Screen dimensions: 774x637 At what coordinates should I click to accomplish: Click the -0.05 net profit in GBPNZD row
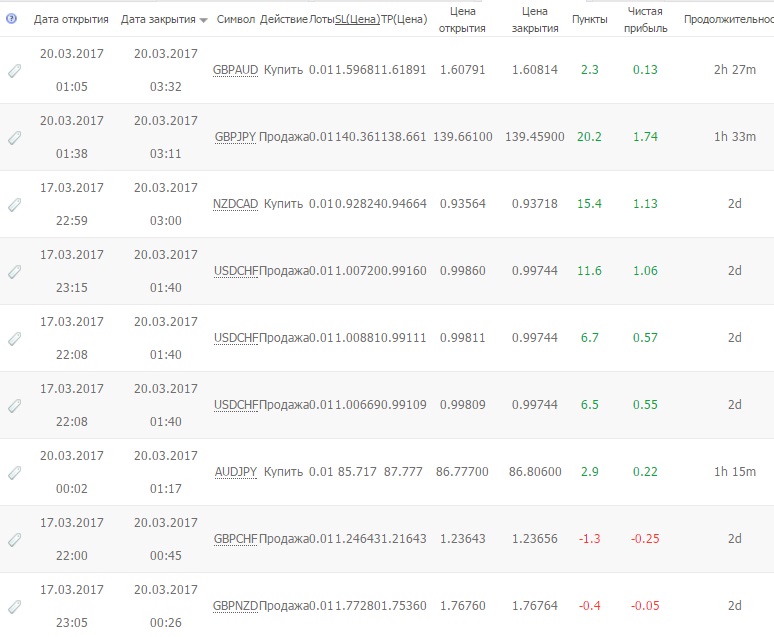click(x=645, y=605)
